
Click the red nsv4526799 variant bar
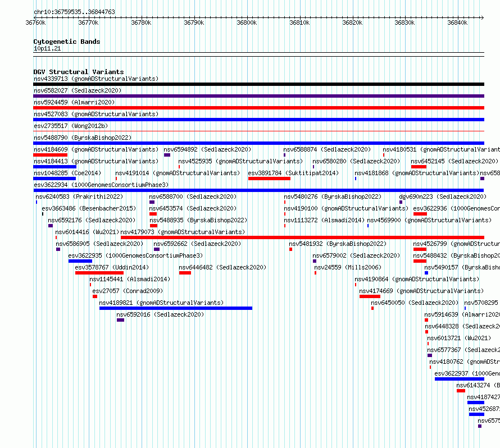pyautogui.click(x=420, y=249)
